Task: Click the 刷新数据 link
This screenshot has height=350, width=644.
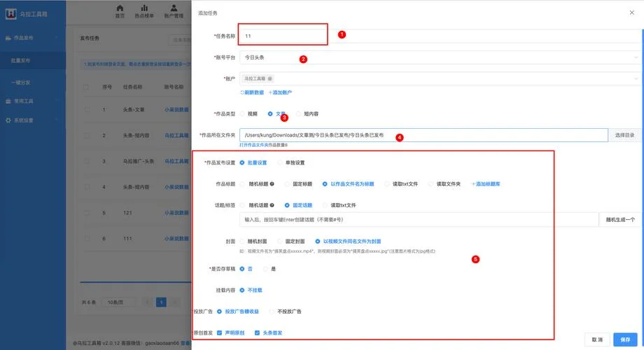Action: coord(252,92)
